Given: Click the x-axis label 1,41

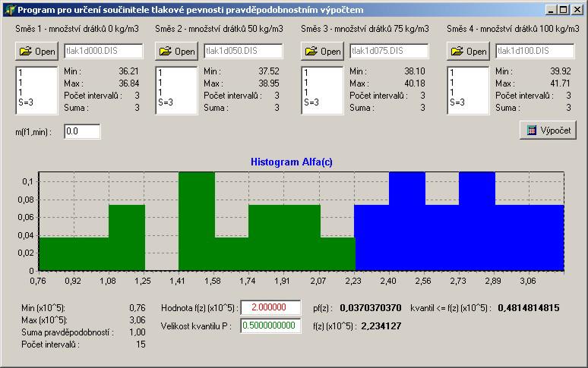Looking at the screenshot, I should 177,281.
